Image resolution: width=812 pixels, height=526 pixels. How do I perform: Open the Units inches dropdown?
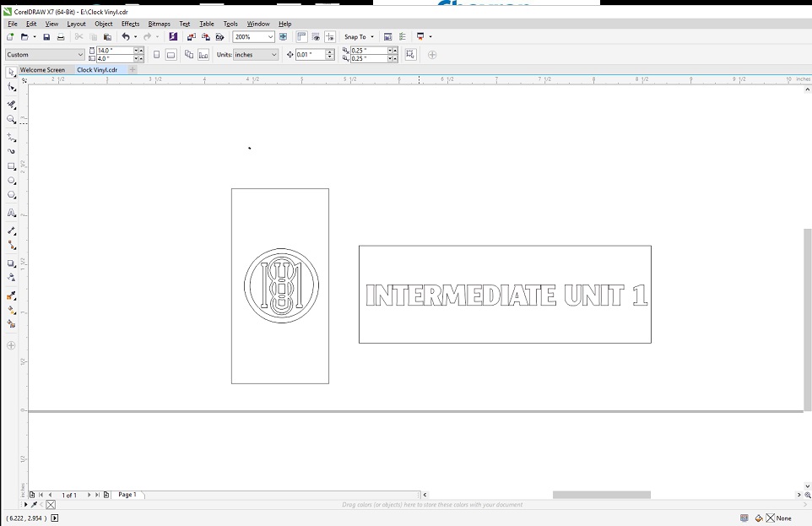274,54
